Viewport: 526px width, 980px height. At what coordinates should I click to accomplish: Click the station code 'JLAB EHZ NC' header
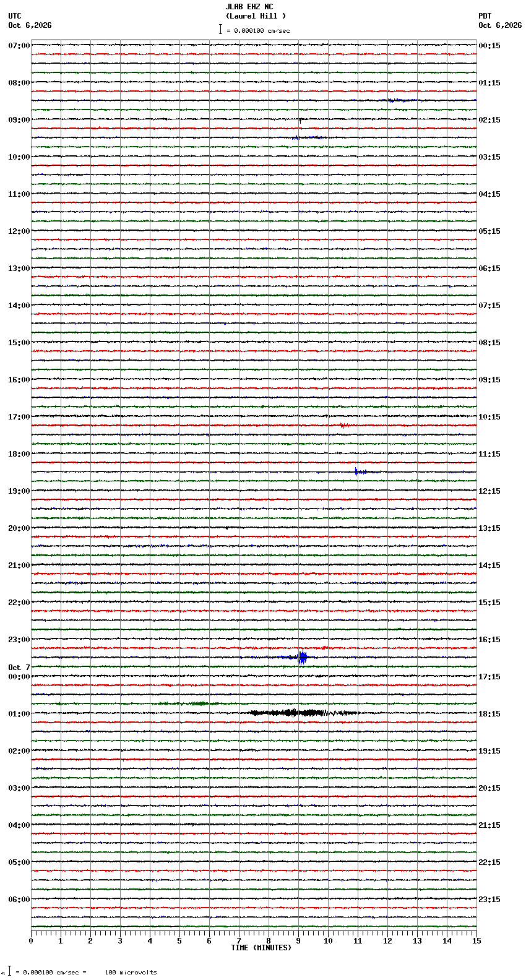249,7
